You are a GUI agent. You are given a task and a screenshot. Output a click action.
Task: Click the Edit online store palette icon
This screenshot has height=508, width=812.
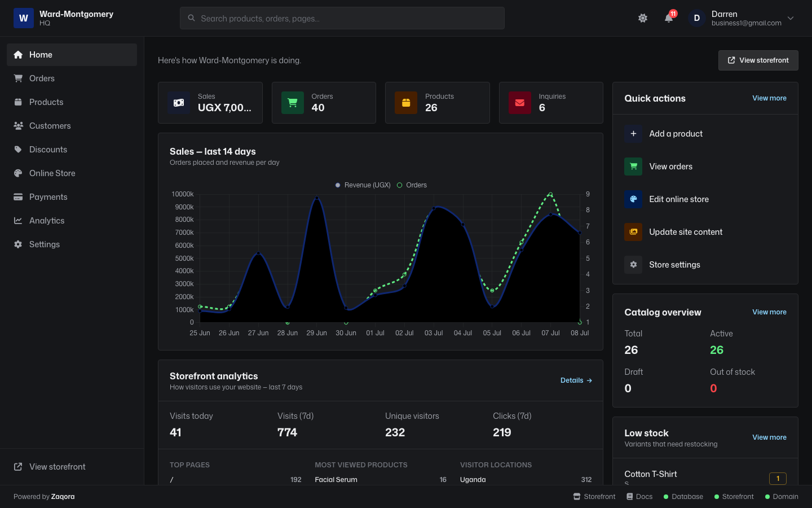tap(633, 199)
